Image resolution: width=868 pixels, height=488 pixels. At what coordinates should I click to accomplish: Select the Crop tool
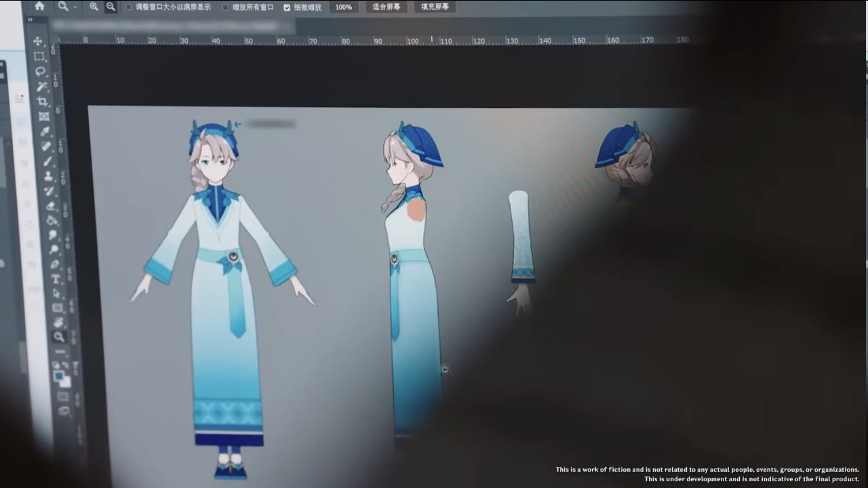(43, 101)
